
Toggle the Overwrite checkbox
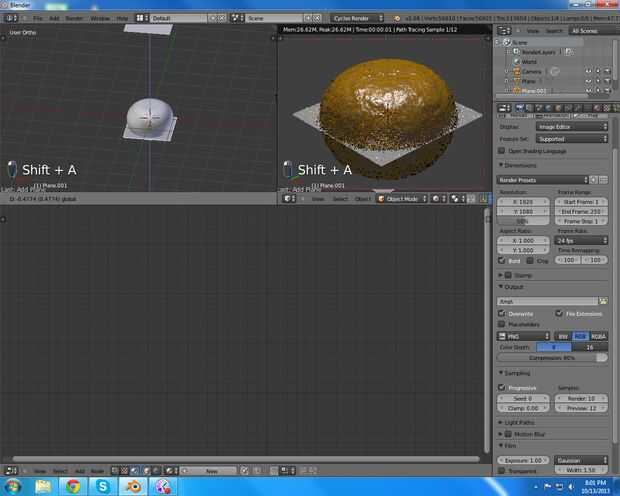(502, 313)
